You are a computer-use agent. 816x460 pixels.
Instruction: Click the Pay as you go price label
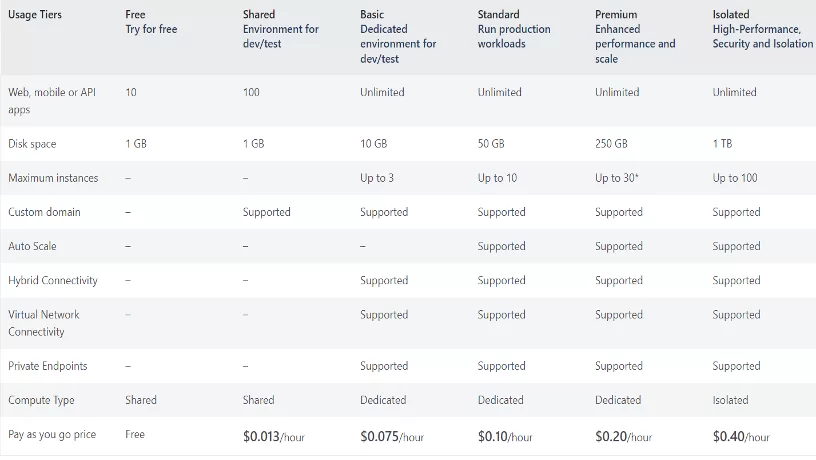point(52,435)
